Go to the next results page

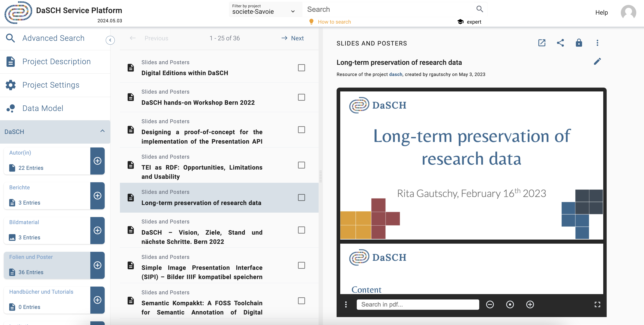(x=292, y=38)
